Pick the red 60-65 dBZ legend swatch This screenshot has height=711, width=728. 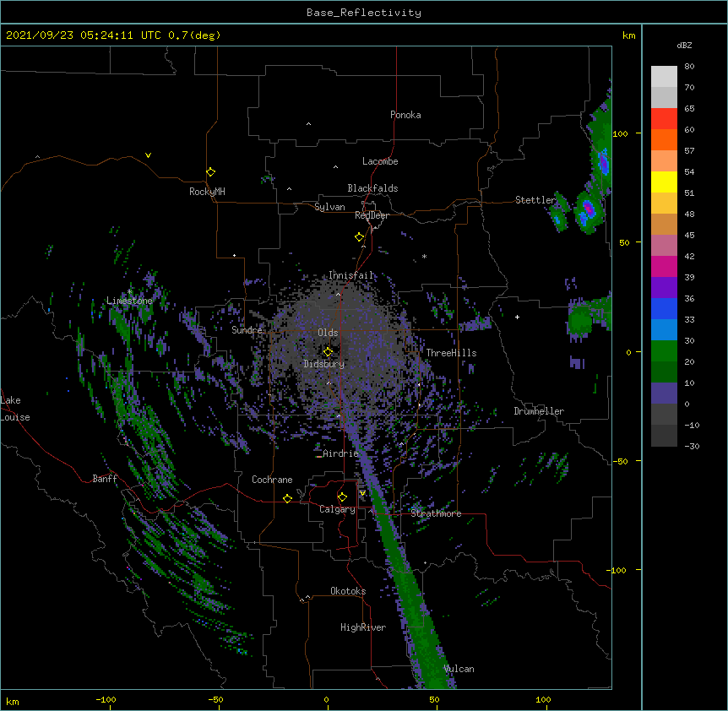[664, 119]
